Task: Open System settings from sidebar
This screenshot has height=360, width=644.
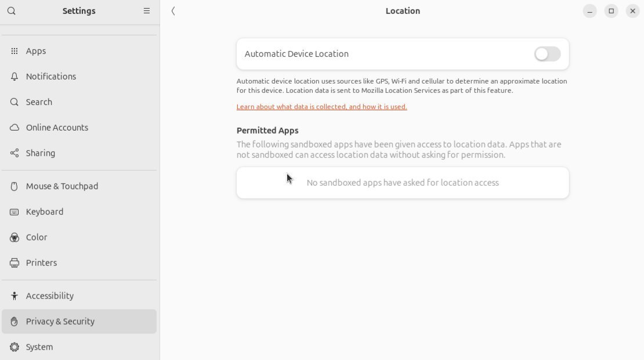Action: pos(39,347)
